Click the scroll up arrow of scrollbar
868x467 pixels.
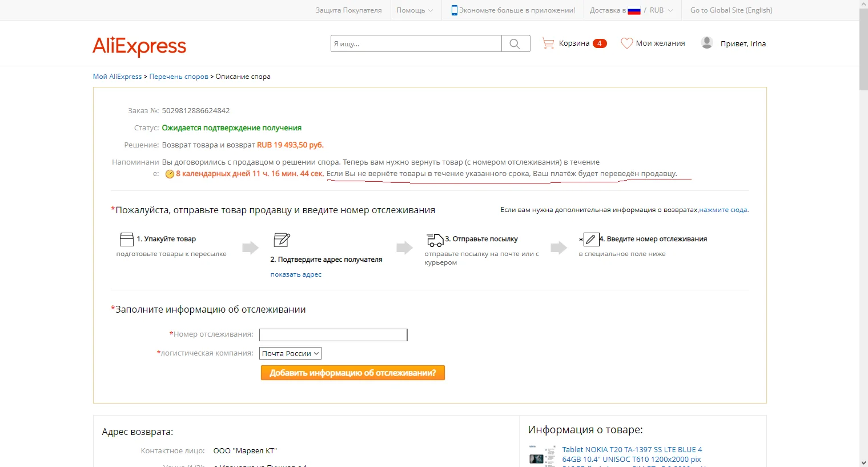pyautogui.click(x=863, y=5)
